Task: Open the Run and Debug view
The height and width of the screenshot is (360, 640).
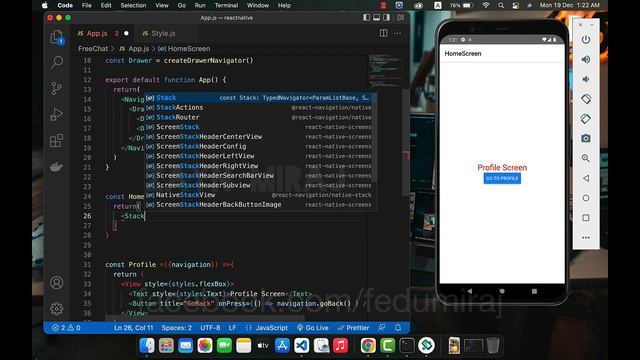Action: pos(56,114)
